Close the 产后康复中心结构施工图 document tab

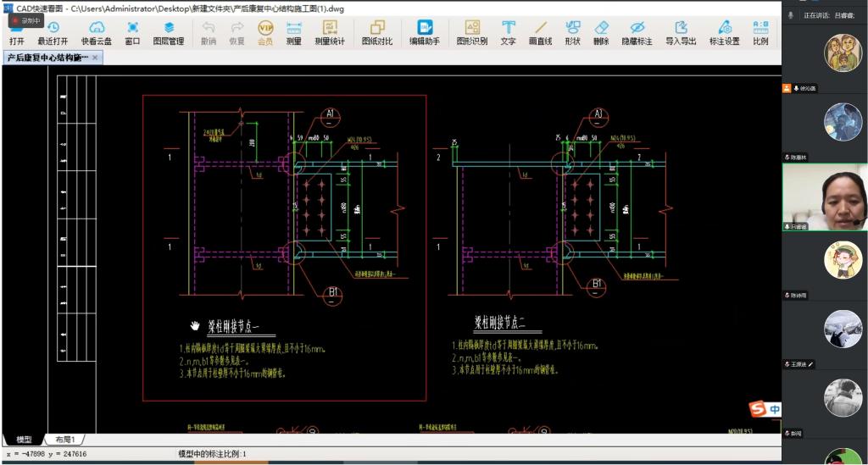95,58
